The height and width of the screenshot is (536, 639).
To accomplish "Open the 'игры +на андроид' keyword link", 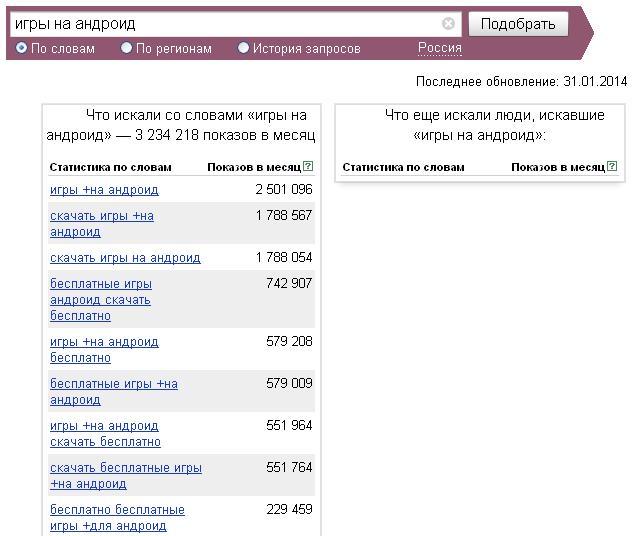I will click(104, 190).
